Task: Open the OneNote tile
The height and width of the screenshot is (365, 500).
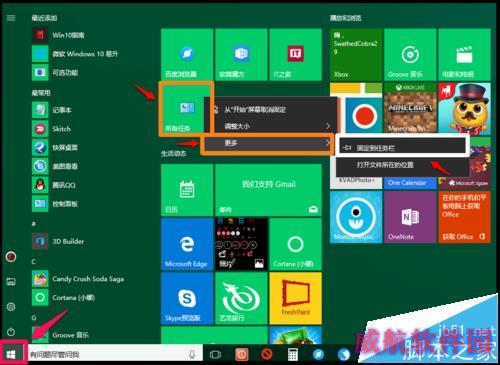Action: click(410, 217)
